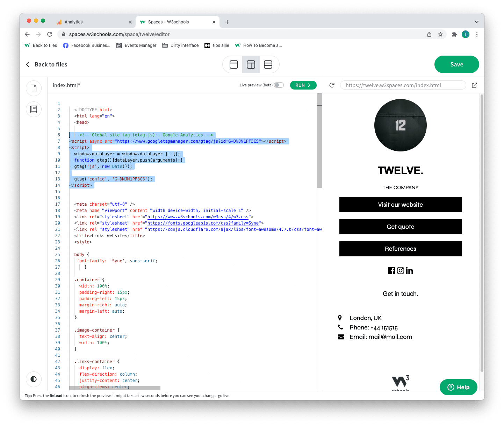The image size is (504, 426).
Task: Click the 'Links website' title text in code
Action: (x=108, y=236)
